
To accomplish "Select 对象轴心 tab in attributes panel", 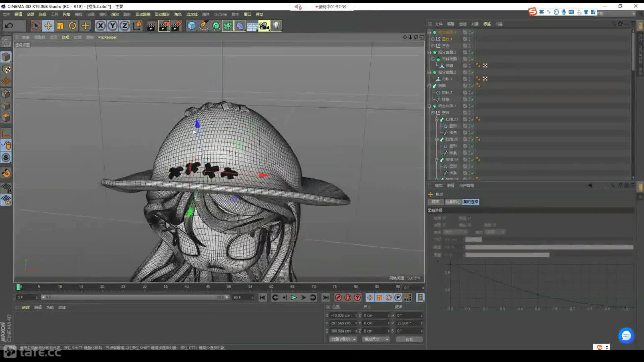I will (453, 202).
